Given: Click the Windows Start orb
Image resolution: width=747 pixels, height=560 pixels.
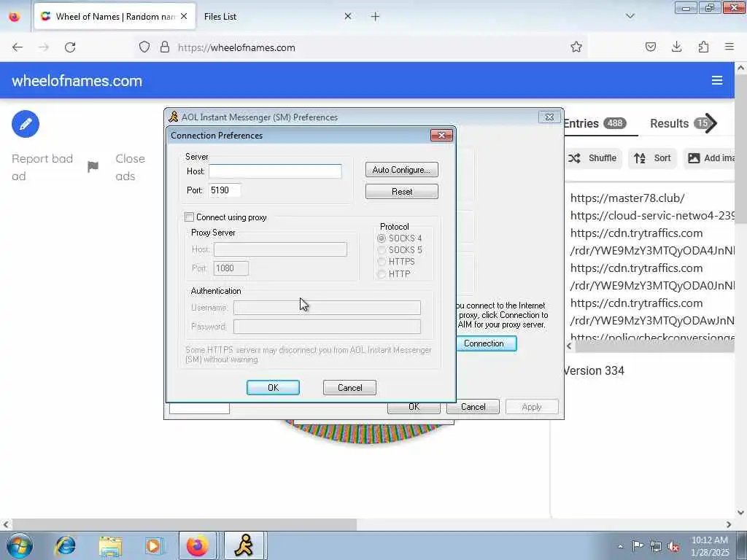Looking at the screenshot, I should [20, 545].
